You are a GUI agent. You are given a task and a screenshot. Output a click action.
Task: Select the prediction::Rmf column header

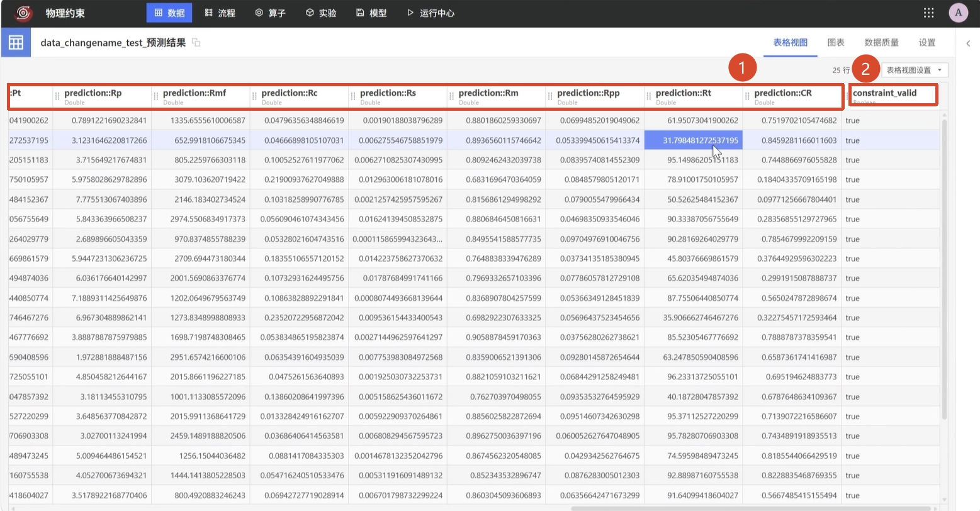200,96
